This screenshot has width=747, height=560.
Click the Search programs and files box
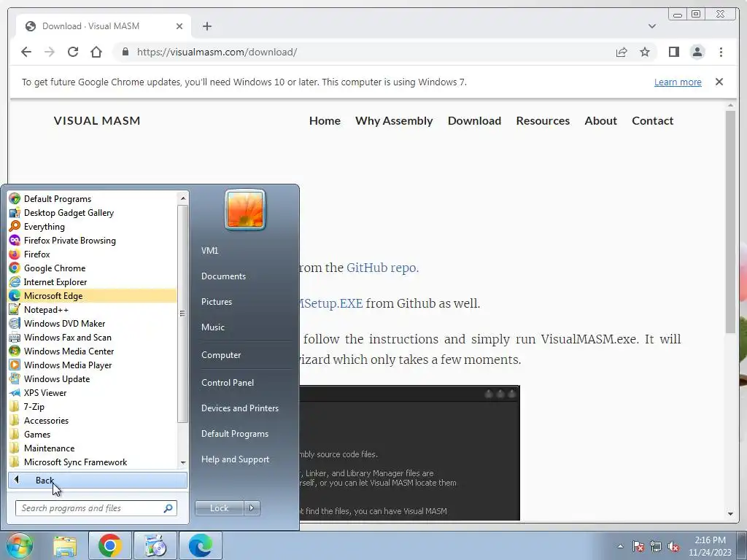[x=96, y=508]
